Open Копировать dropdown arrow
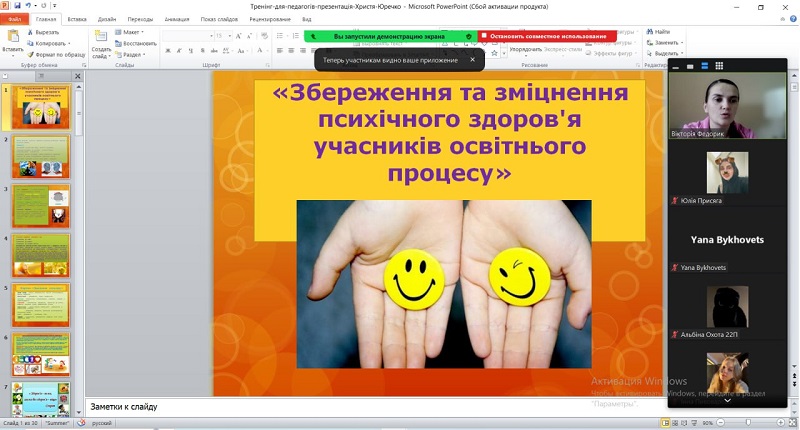 pos(69,43)
